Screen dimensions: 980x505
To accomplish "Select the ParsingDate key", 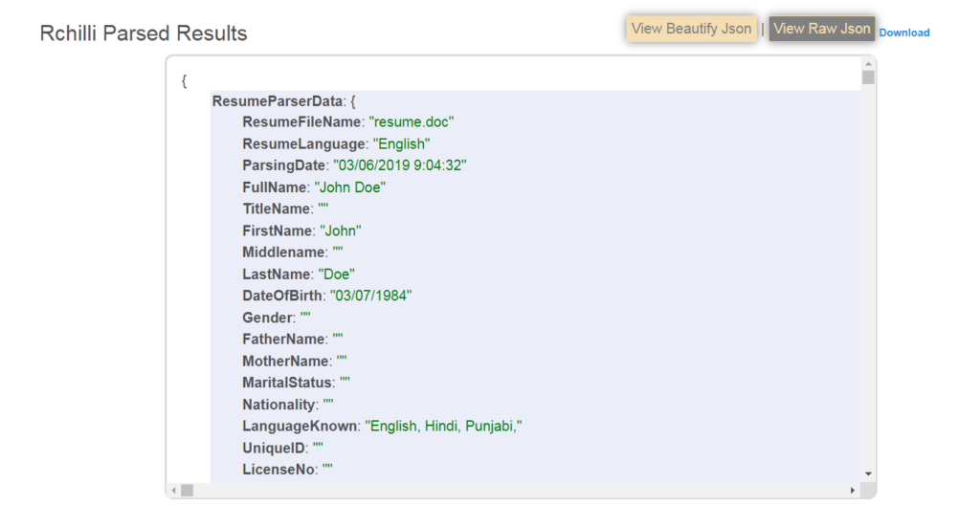I will click(x=284, y=165).
